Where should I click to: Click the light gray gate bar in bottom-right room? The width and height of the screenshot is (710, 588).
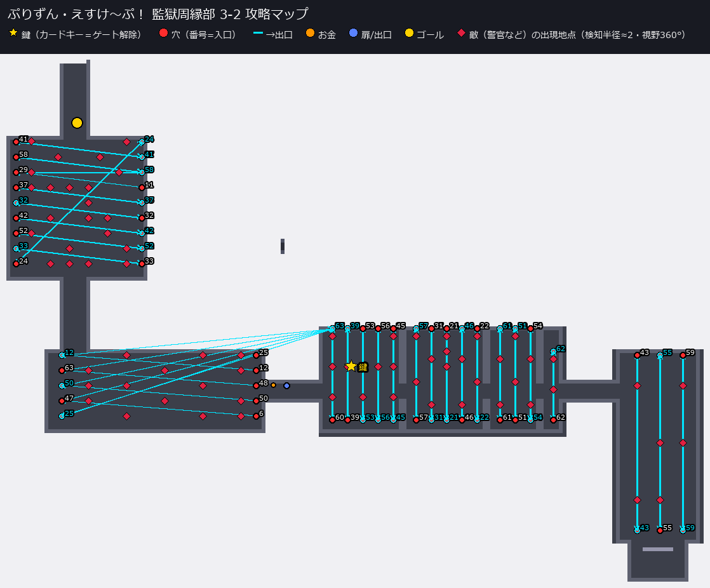[657, 549]
